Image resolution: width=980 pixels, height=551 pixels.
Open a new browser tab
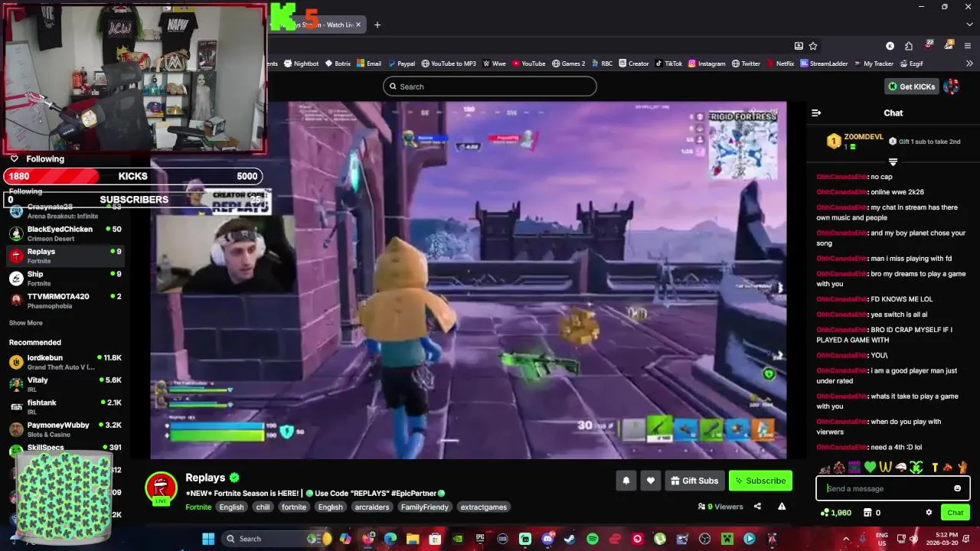pyautogui.click(x=377, y=24)
